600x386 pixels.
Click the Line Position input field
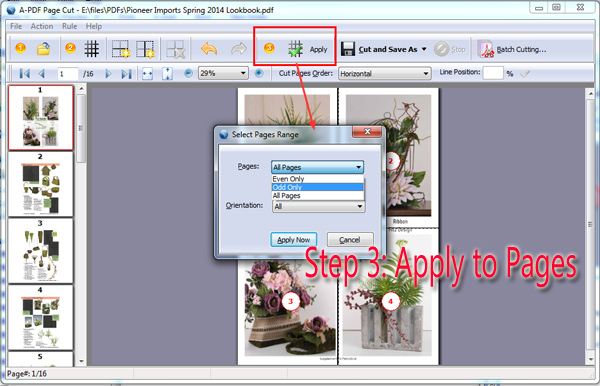coord(492,73)
